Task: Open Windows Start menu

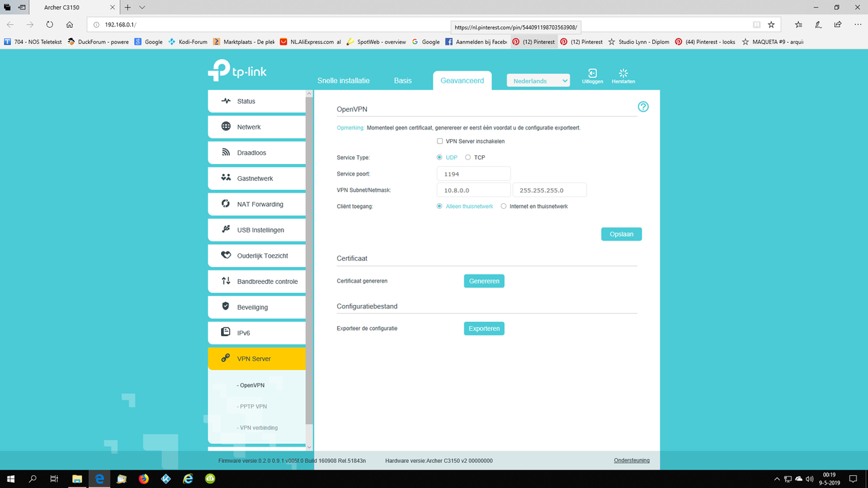Action: 10,479
